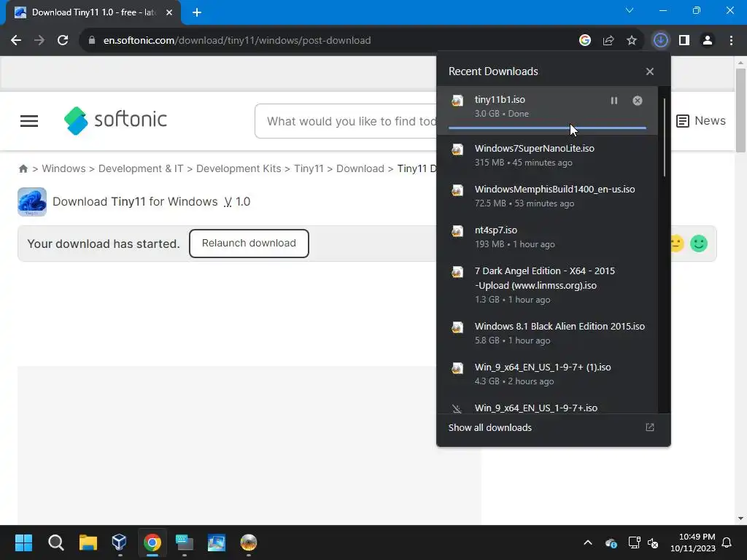747x560 pixels.
Task: Click file icon of nt4sp7.iso
Action: point(457,231)
